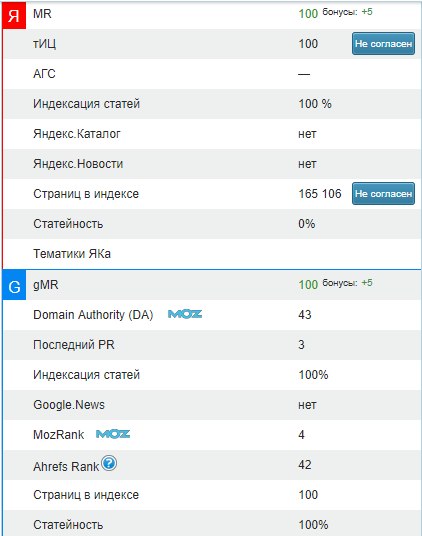Click 'Не согласен' next to Страниц в индексе
This screenshot has width=422, height=536.
coord(383,194)
